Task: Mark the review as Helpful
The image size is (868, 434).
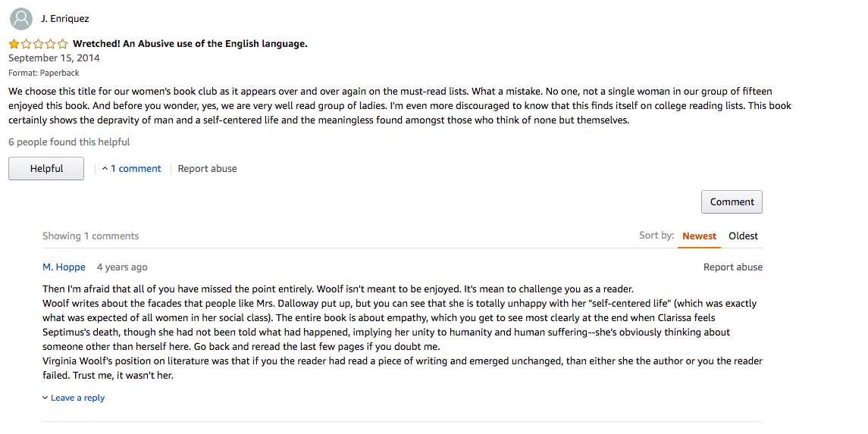Action: tap(46, 169)
